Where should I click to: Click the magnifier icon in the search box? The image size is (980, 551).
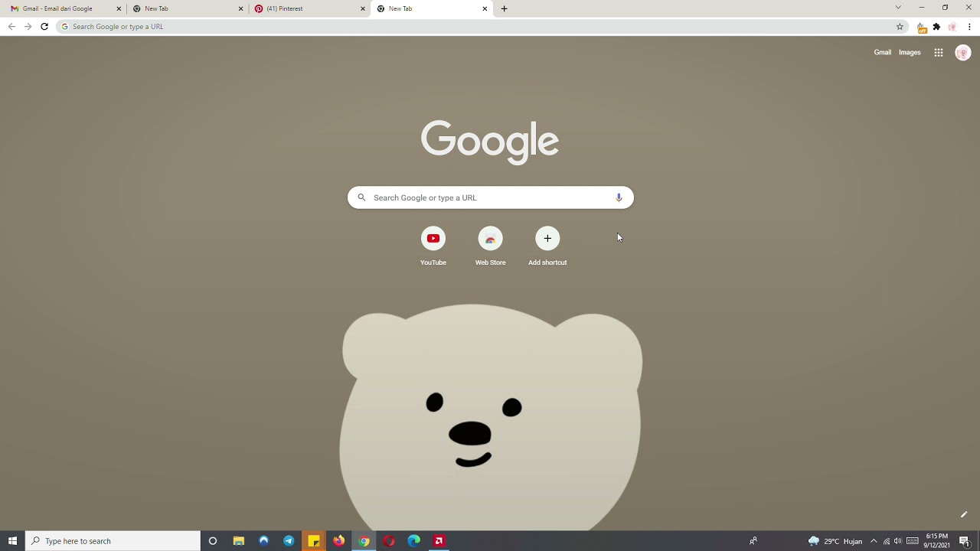361,197
